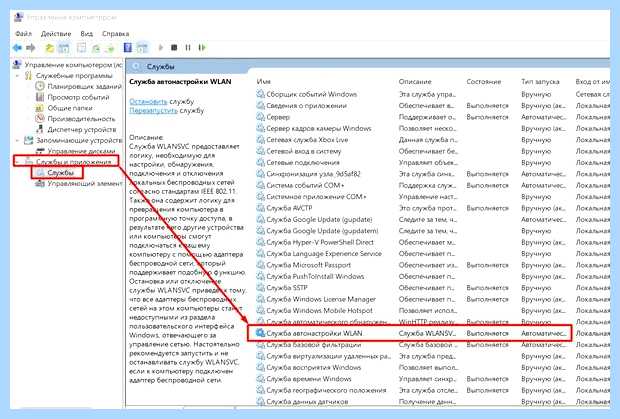
Task: Select the Система событий COM+ service
Action: 305,185
